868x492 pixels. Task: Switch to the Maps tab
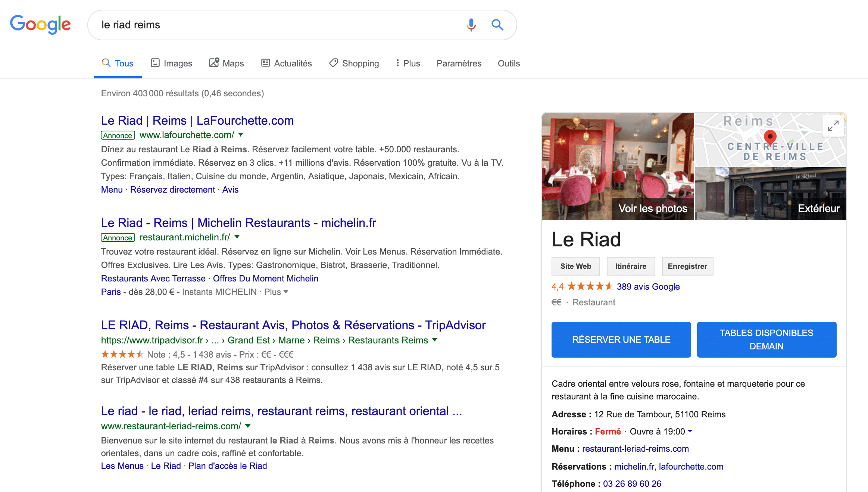[226, 63]
